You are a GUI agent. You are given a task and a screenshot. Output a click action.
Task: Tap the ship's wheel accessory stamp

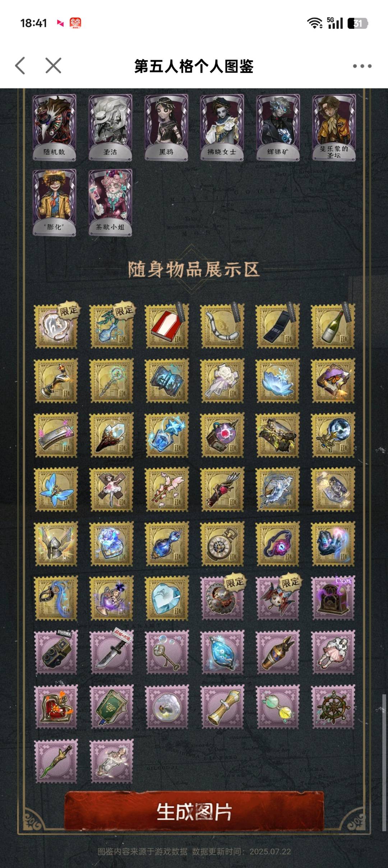[x=333, y=707]
